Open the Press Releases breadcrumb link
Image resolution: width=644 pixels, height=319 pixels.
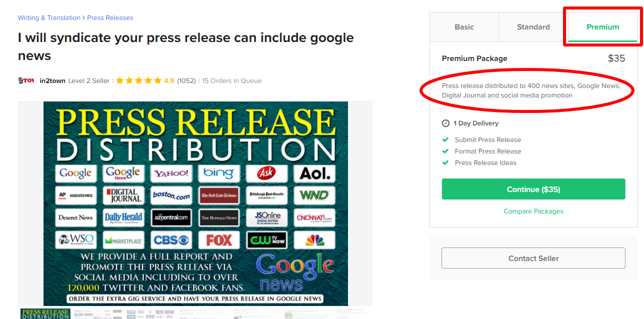[110, 18]
